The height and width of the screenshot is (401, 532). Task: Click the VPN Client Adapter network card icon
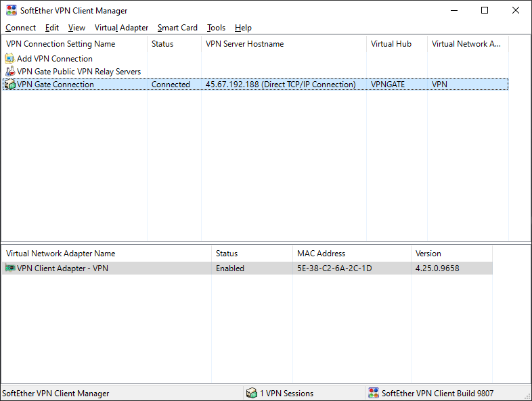pyautogui.click(x=9, y=268)
